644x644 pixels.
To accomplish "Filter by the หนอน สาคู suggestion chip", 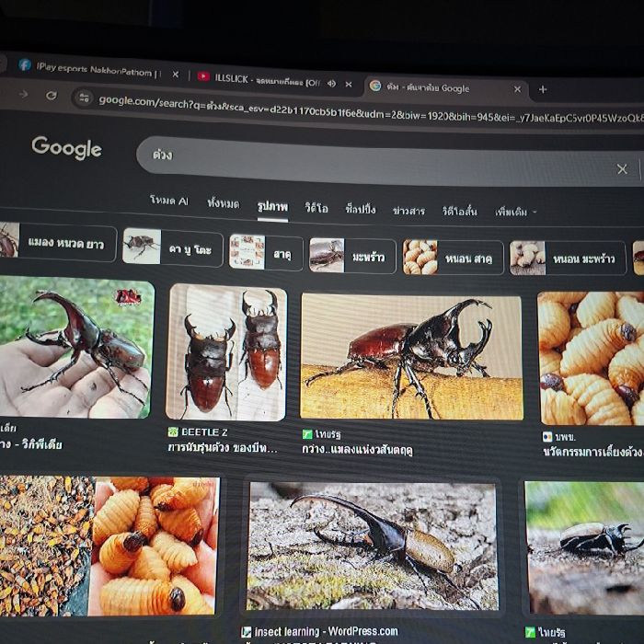I will click(x=454, y=258).
